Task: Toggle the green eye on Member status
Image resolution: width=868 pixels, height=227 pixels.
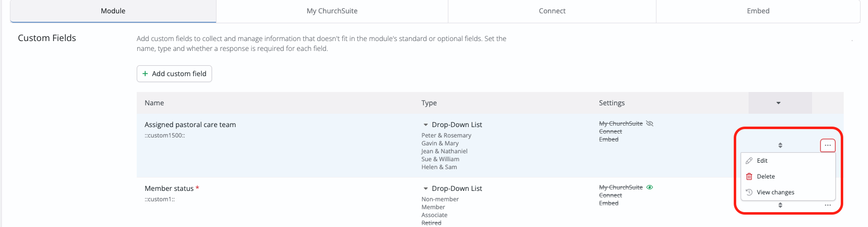Action: click(650, 187)
